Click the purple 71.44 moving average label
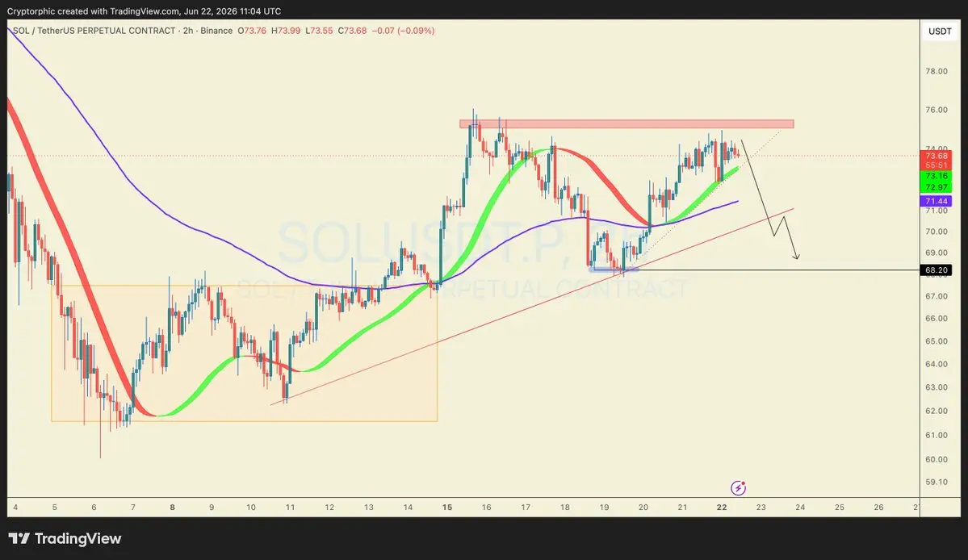Viewport: 968px width, 560px height. tap(936, 201)
